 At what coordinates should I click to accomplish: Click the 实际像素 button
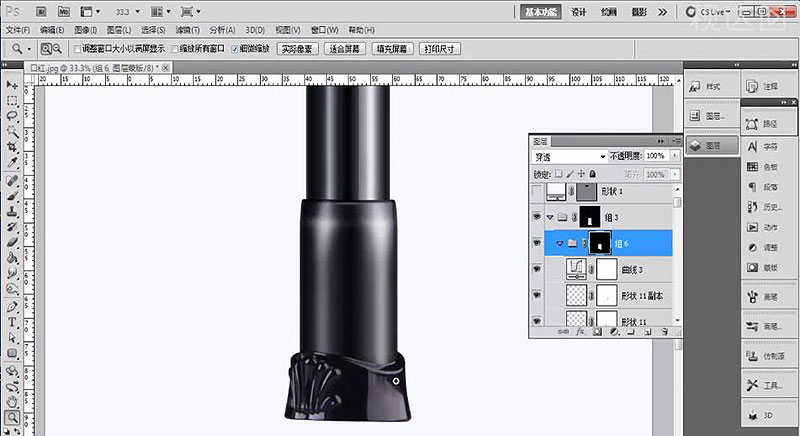(297, 49)
